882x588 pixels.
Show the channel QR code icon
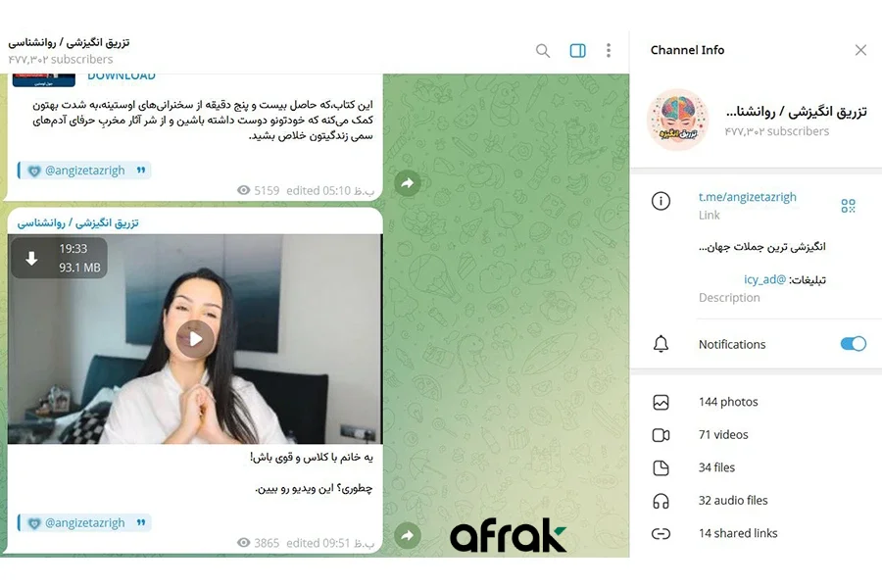coord(848,206)
